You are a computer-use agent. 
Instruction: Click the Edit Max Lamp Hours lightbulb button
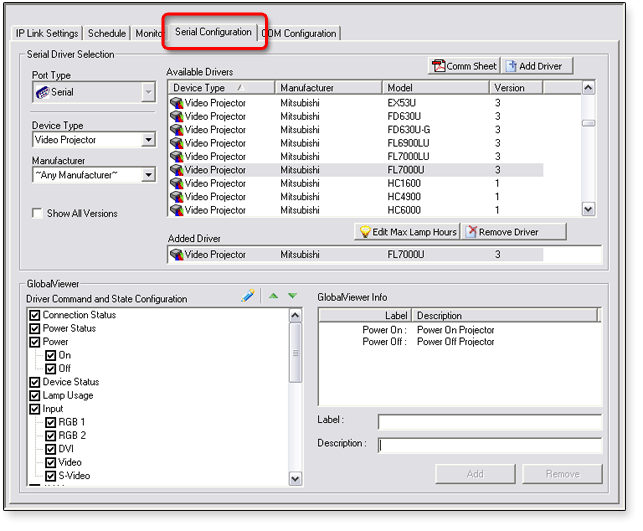[x=407, y=232]
